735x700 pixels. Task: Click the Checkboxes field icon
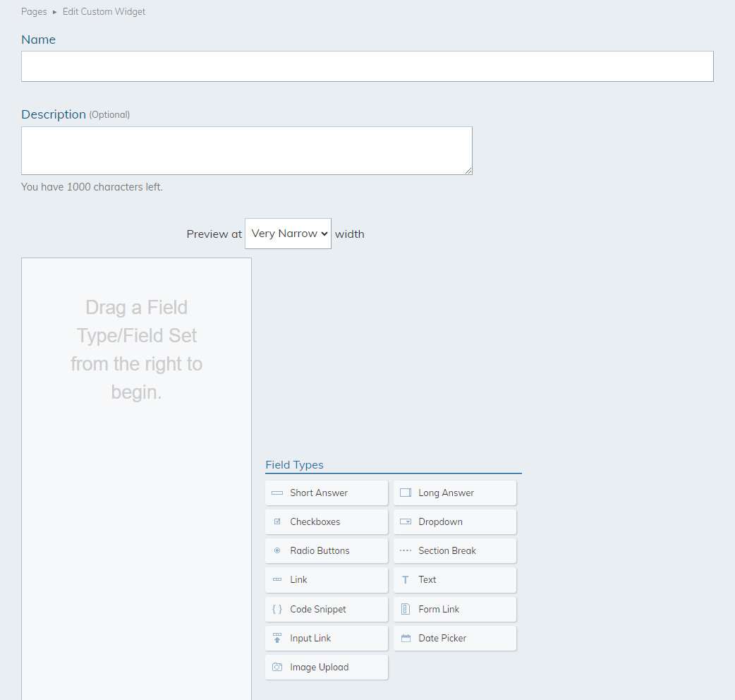coord(277,521)
